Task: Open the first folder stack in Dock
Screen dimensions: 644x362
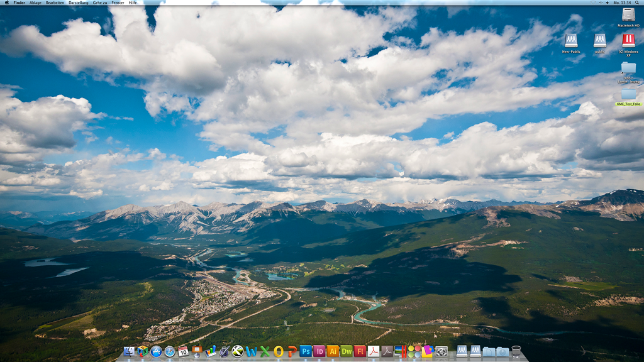Action: pyautogui.click(x=489, y=351)
